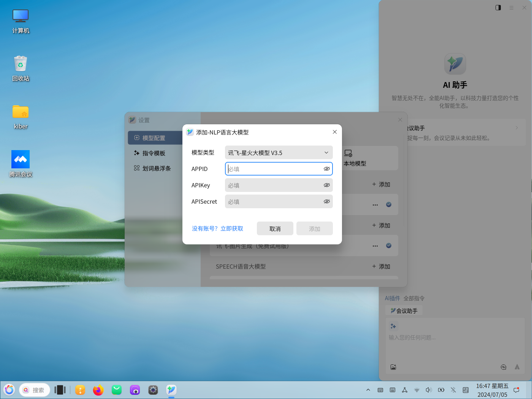The image size is (532, 399).
Task: Open the 模型类型 dropdown showing 讯飞-星火大模型 V3.5
Action: [279, 152]
